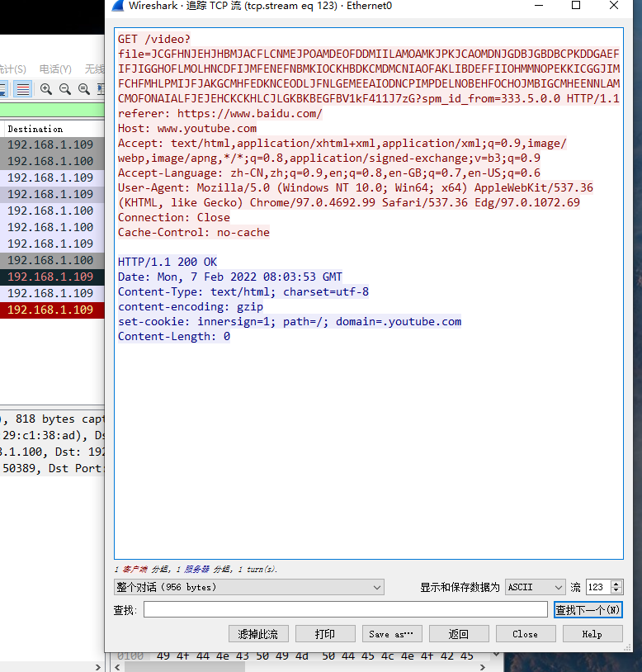This screenshot has width=642, height=672.
Task: Click the resize columns toolbar icon
Action: point(100,89)
